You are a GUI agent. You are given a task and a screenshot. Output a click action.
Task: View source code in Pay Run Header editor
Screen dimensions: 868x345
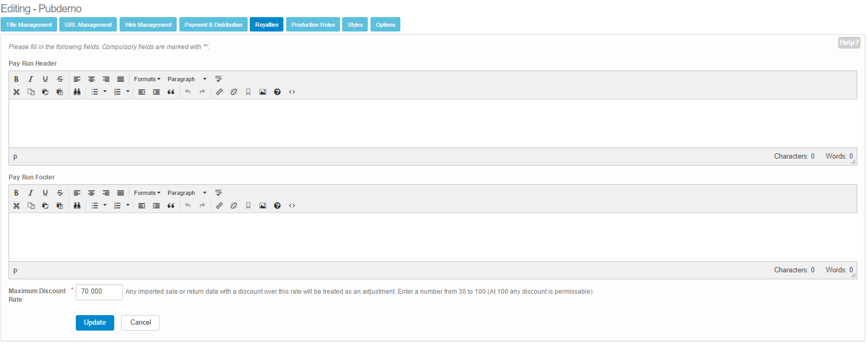(x=292, y=92)
